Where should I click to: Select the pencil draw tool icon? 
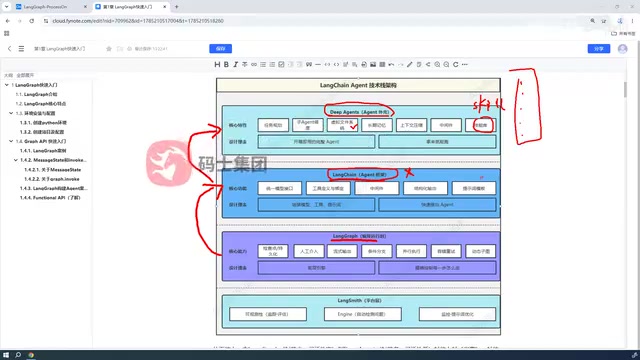point(410,64)
